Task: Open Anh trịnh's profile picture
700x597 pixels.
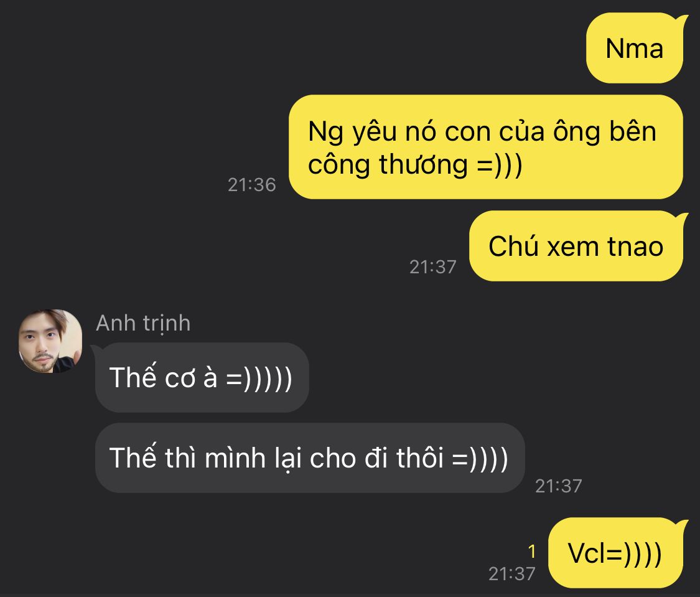Action: tap(50, 341)
